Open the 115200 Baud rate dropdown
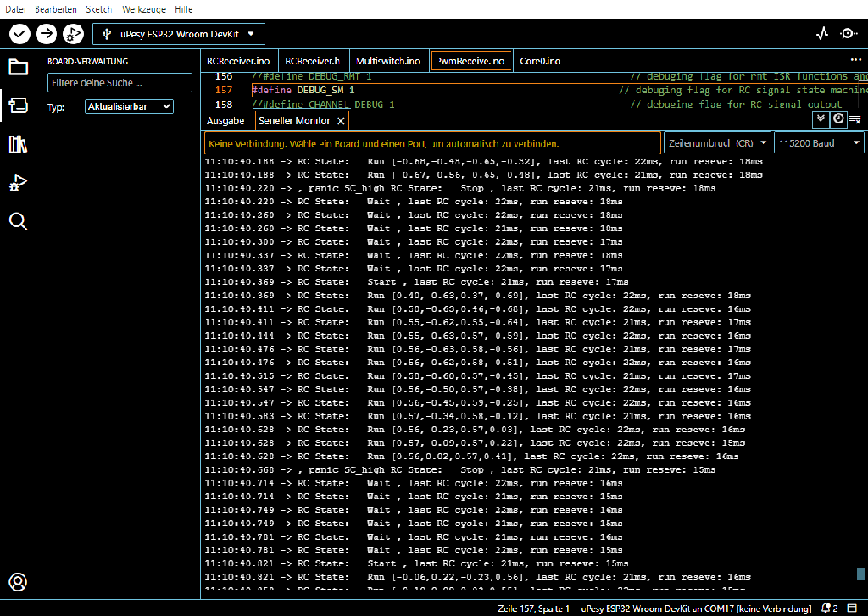 (819, 143)
